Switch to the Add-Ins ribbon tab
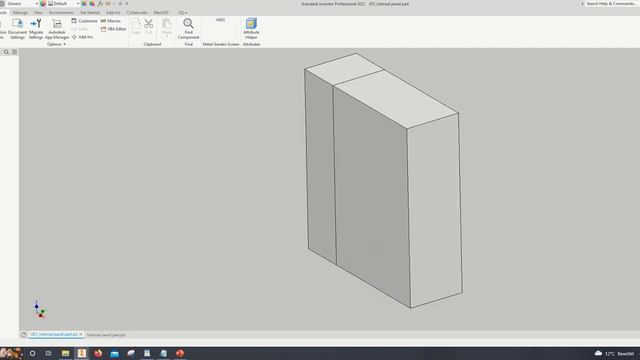 (113, 13)
